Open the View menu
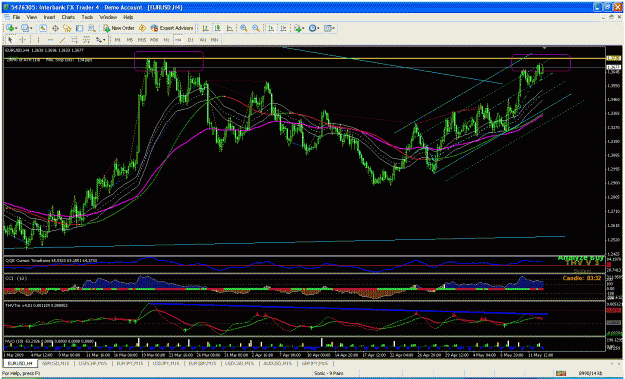Viewport: 625px width, 379px height. (31, 18)
